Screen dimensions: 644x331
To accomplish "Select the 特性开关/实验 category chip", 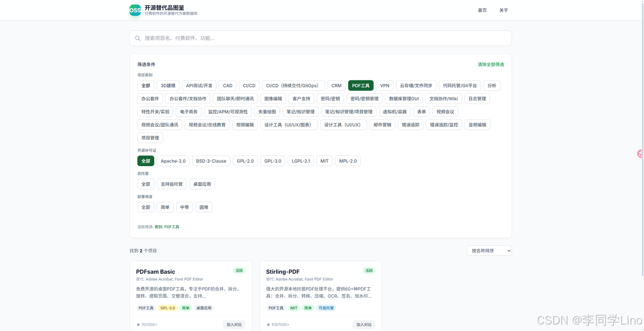I will 155,112.
